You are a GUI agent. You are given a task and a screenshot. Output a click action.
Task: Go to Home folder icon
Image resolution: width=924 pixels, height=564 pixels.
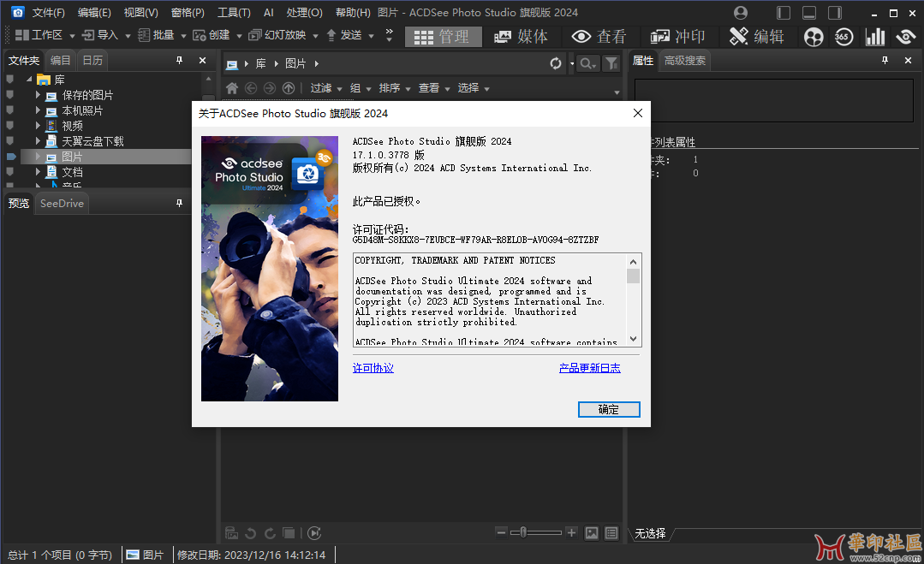(231, 88)
